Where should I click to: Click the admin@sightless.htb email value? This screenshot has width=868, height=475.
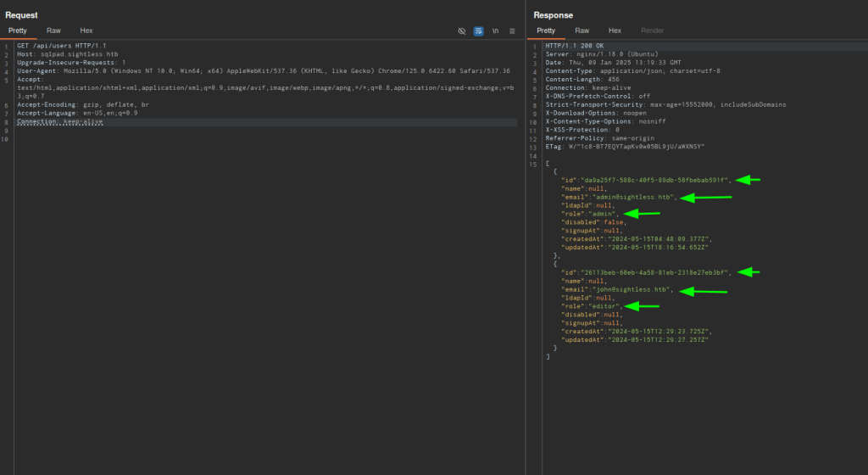(634, 197)
